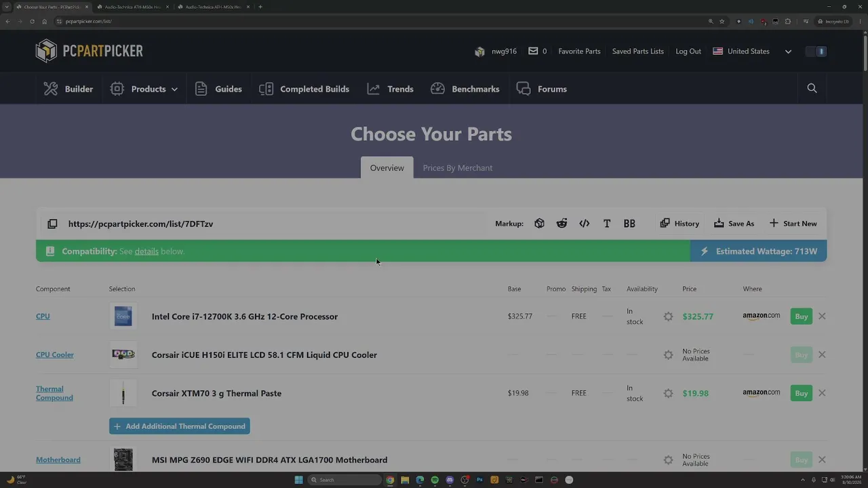The width and height of the screenshot is (868, 488).
Task: Switch to Prices By Merchant tab
Action: click(x=458, y=168)
